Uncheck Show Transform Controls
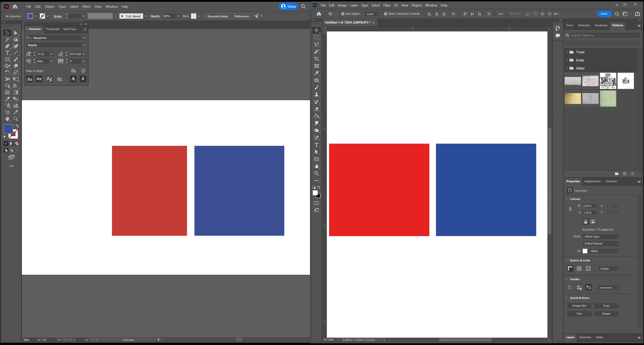 (x=385, y=14)
